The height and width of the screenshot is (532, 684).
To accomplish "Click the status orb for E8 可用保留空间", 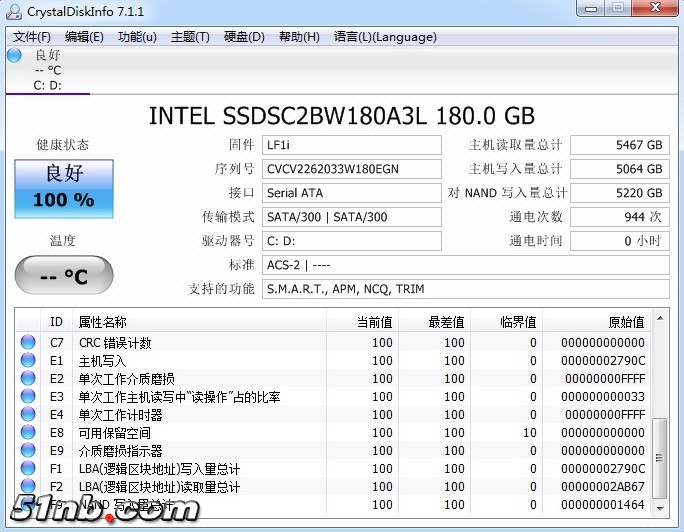I will click(x=28, y=433).
